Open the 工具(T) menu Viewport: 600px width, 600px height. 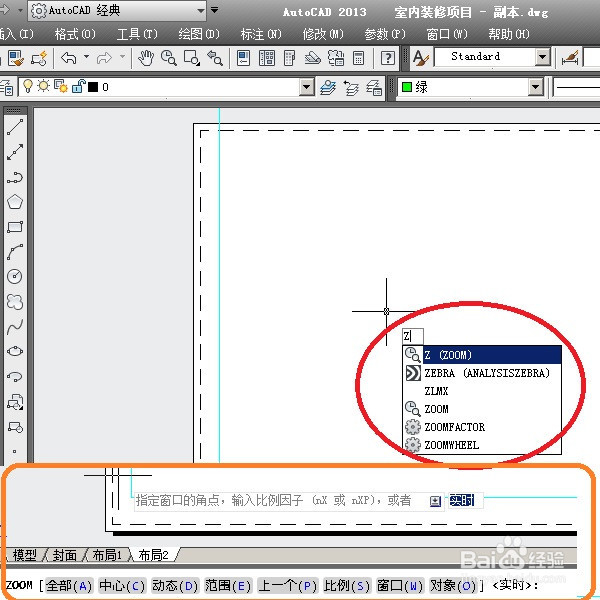tap(137, 34)
